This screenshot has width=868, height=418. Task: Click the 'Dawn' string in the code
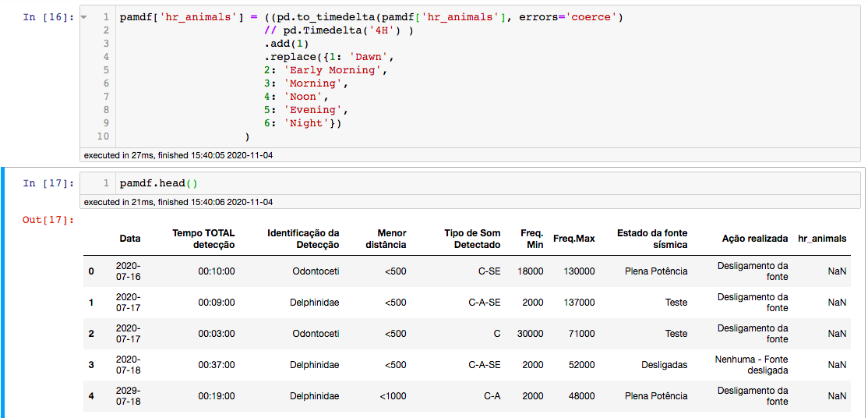372,57
